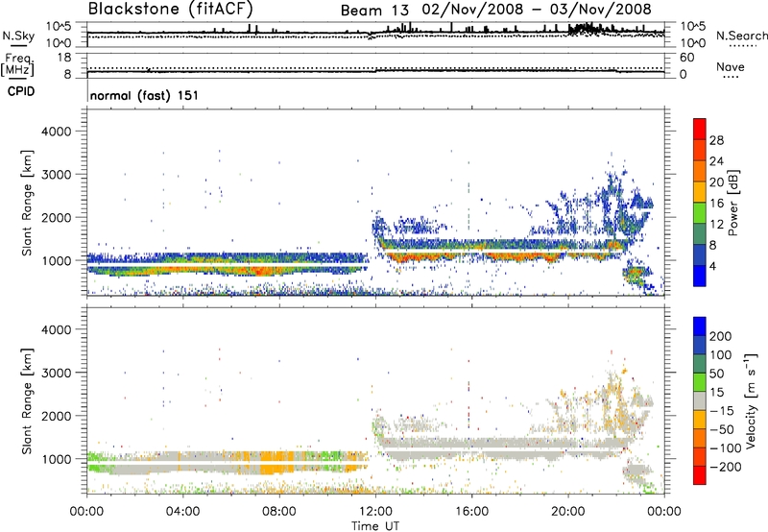Click the date range 02/Nov/2008 - 03/Nov/2008

coord(539,10)
